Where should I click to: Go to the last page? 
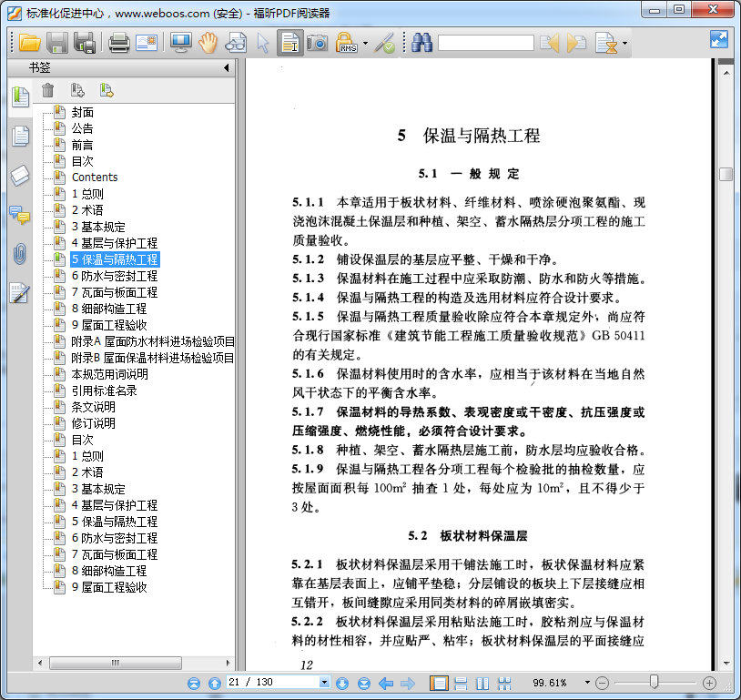pyautogui.click(x=363, y=684)
